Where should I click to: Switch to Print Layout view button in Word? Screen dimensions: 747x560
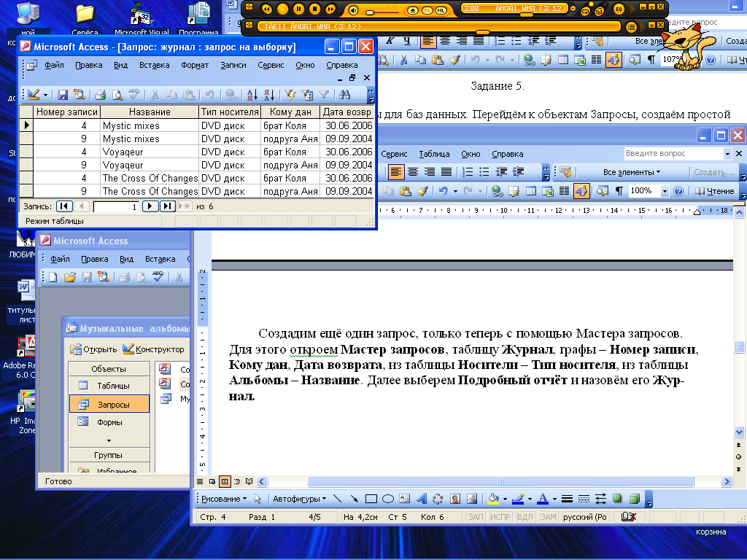(225, 481)
